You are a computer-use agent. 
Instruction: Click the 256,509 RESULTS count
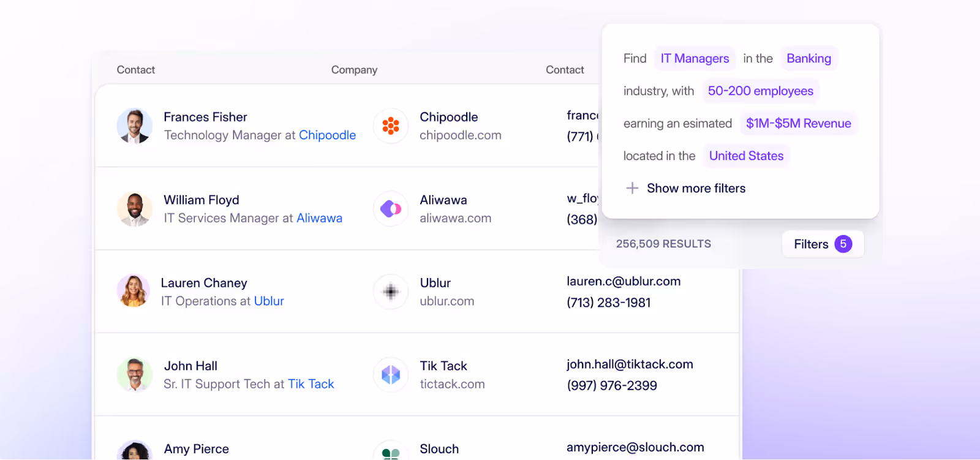(x=663, y=244)
